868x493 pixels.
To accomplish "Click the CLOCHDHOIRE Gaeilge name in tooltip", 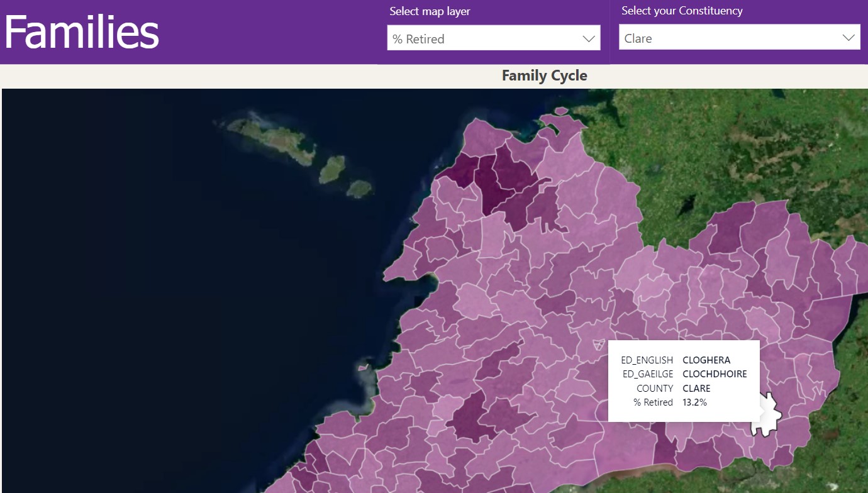I will pos(715,374).
